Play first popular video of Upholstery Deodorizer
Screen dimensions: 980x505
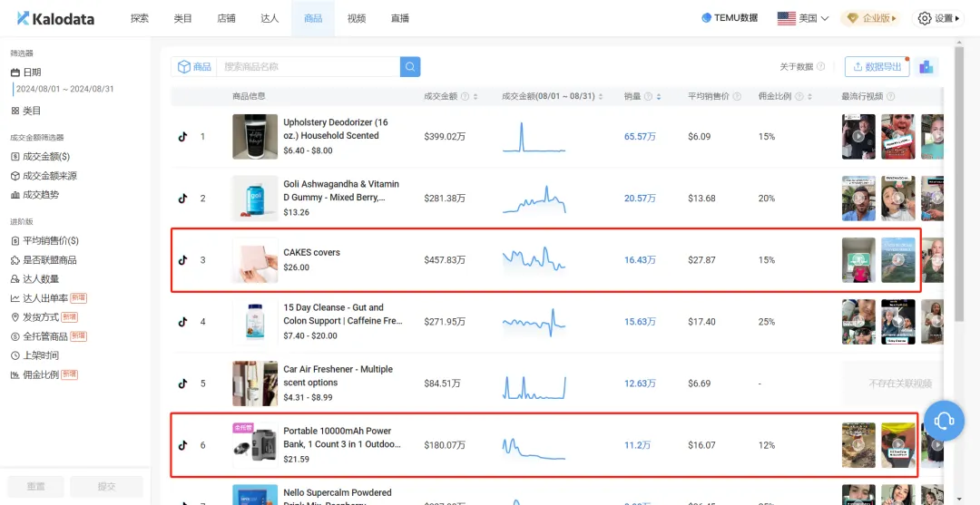pos(858,137)
